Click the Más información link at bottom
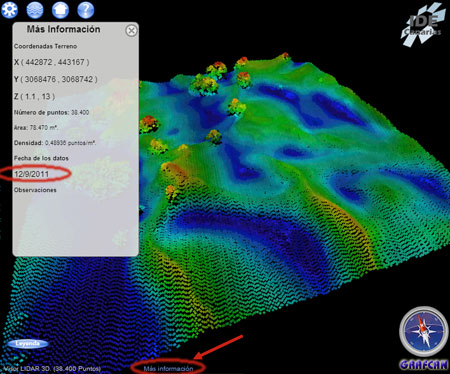 coord(168,368)
